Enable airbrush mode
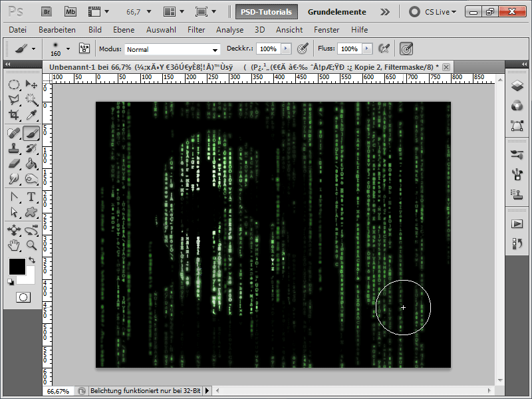 pos(384,49)
